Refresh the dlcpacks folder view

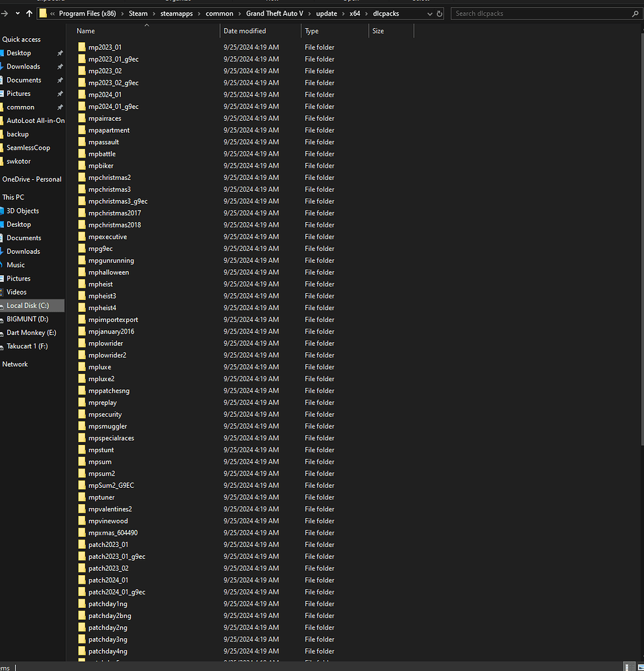click(439, 13)
